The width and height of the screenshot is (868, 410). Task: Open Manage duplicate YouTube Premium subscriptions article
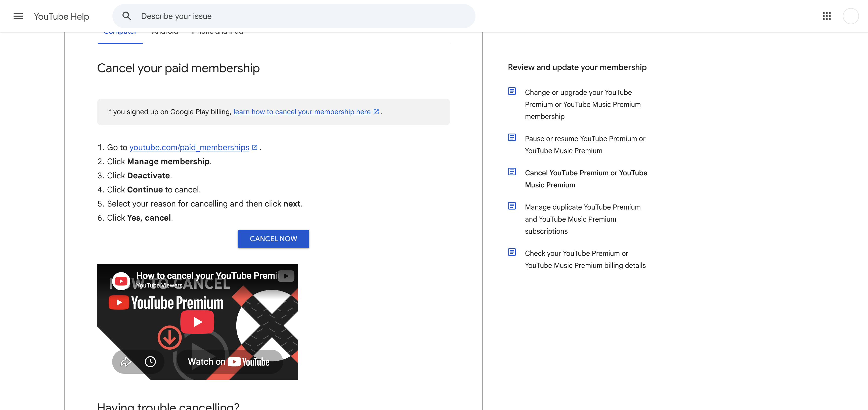pyautogui.click(x=583, y=219)
